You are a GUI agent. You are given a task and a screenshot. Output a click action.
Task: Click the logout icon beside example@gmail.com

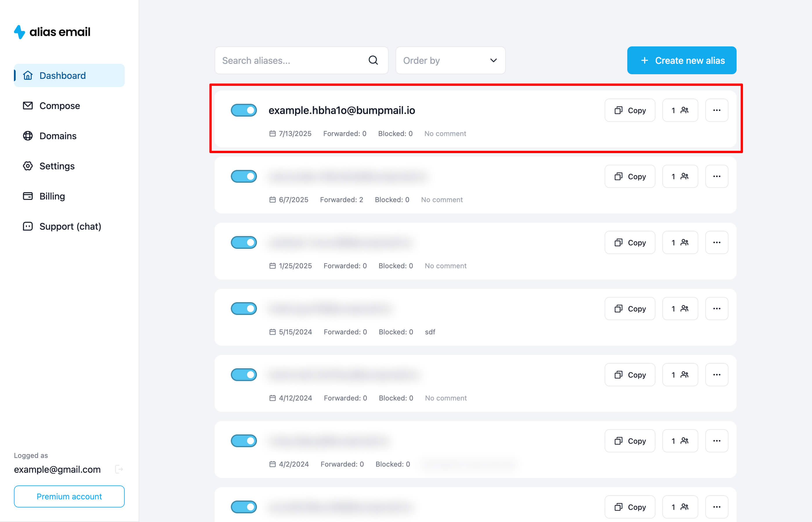coord(119,469)
